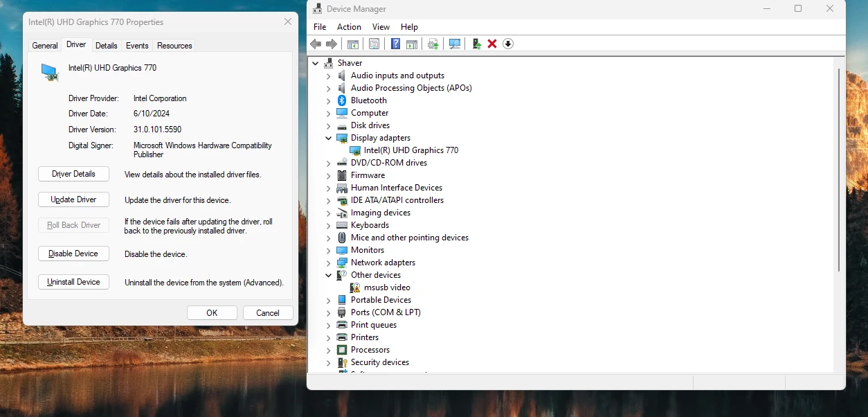The image size is (868, 417).
Task: Click the black down-arrow Disable device icon
Action: pyautogui.click(x=508, y=44)
